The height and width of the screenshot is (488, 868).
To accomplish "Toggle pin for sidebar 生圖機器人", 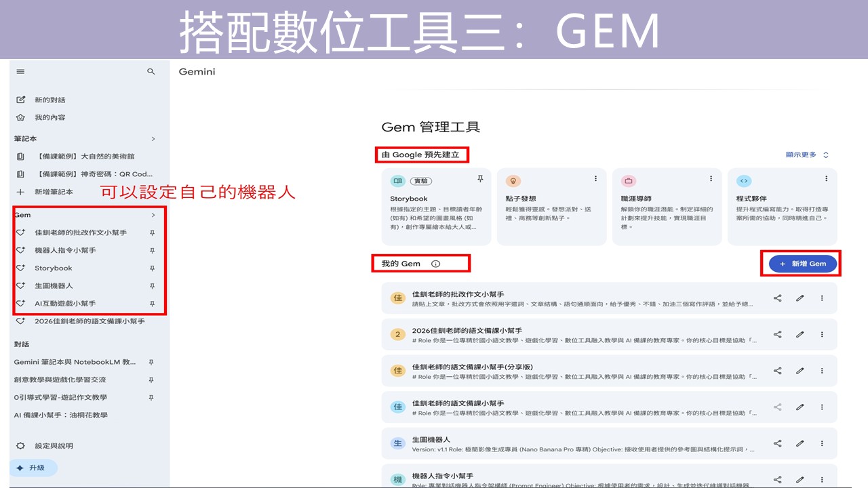I will tap(153, 286).
